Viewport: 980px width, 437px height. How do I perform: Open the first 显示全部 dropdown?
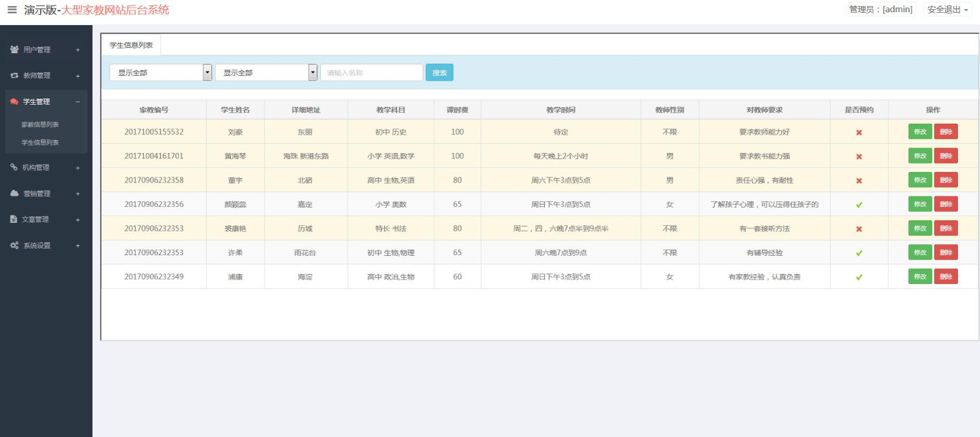(x=160, y=72)
